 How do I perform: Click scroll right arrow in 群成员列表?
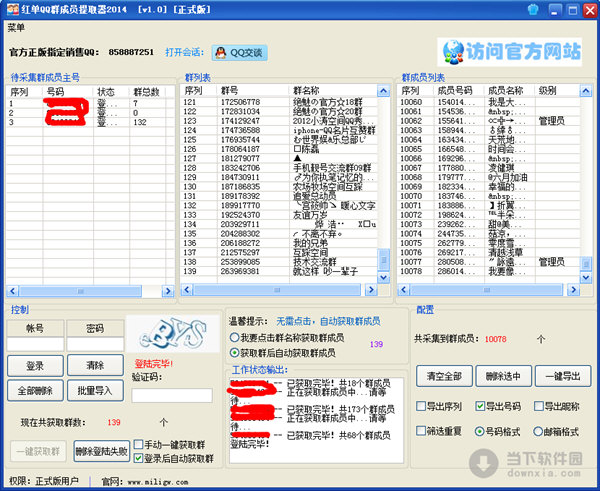[573, 290]
